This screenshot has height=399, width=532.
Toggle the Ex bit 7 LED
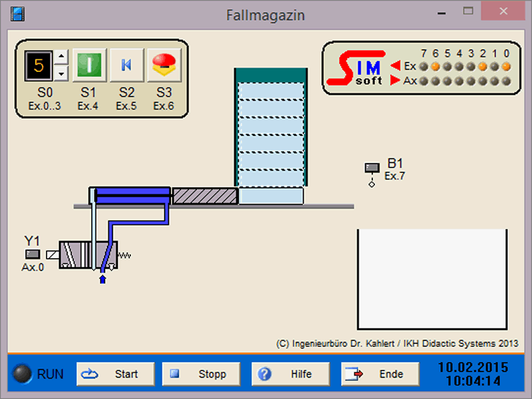(x=423, y=66)
